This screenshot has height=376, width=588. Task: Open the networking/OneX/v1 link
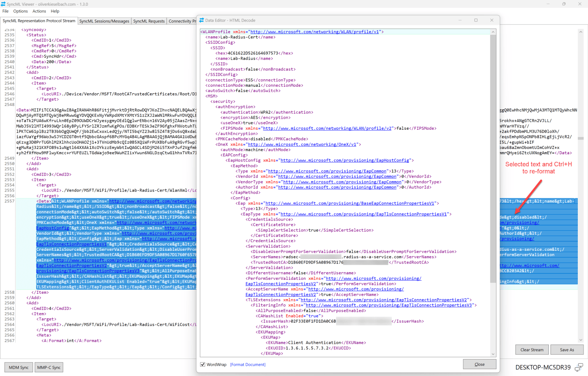click(302, 144)
